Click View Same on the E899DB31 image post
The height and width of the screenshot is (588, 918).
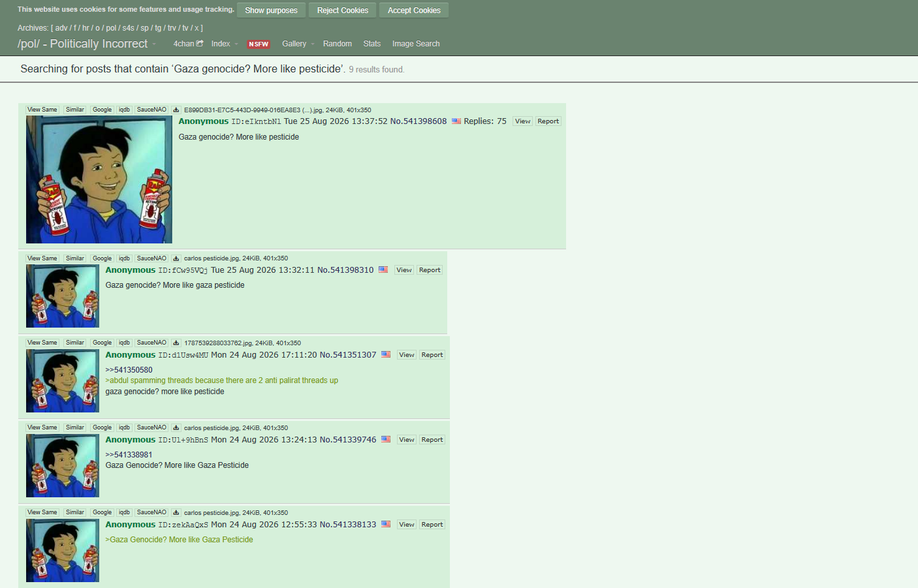[x=42, y=110]
